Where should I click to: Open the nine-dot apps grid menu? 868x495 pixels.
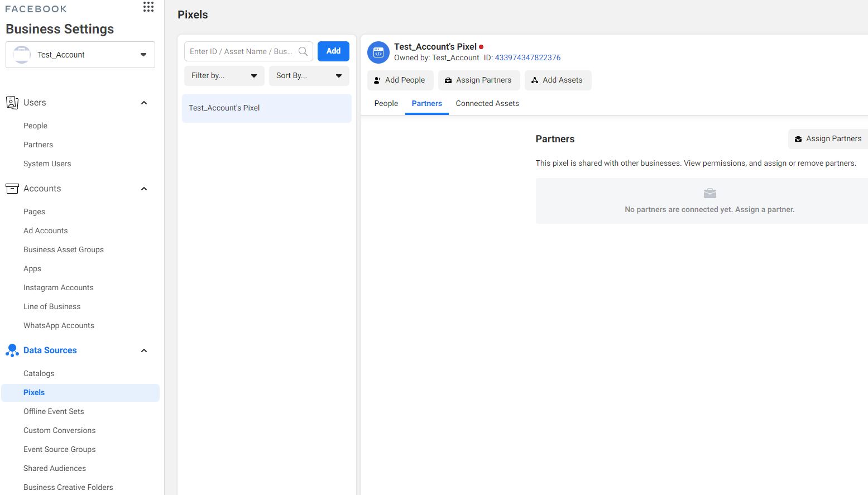click(x=148, y=7)
